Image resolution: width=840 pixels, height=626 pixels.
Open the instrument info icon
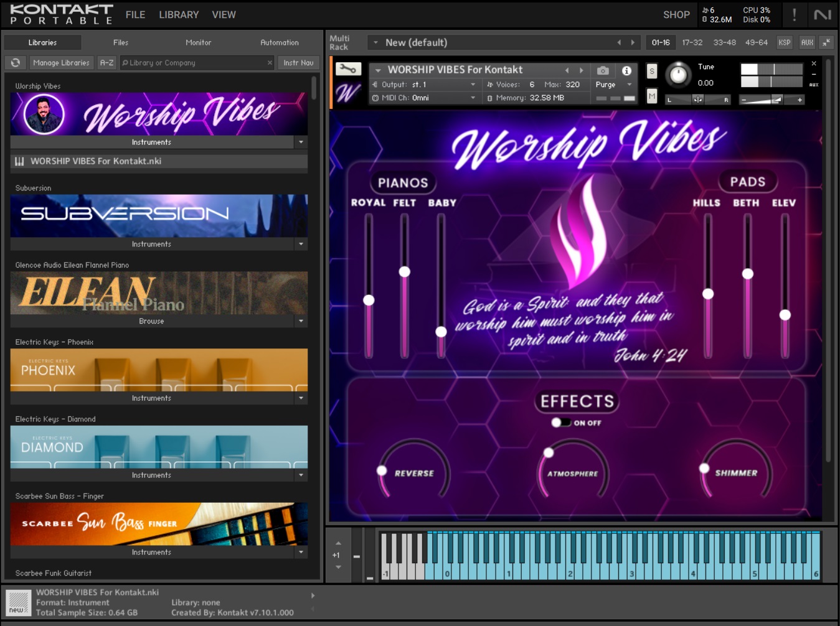pos(626,70)
